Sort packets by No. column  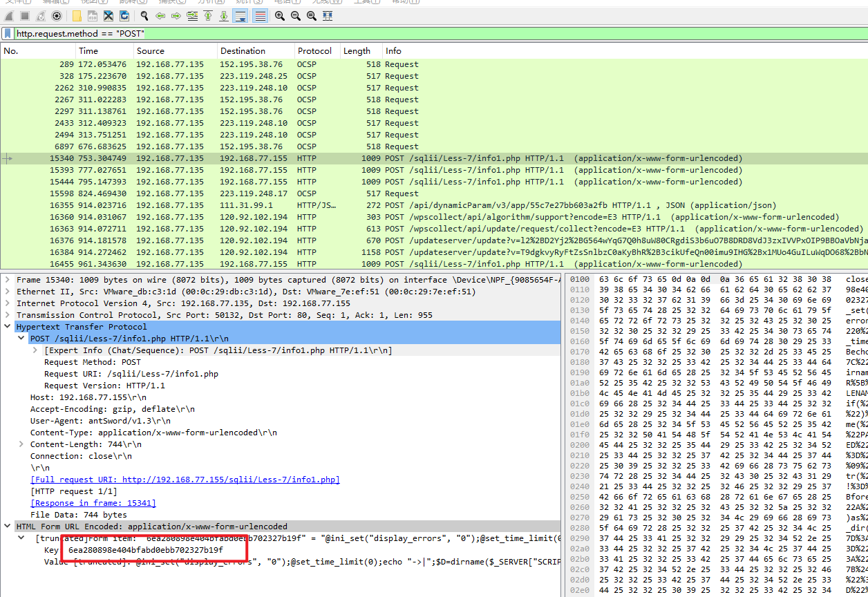(38, 50)
